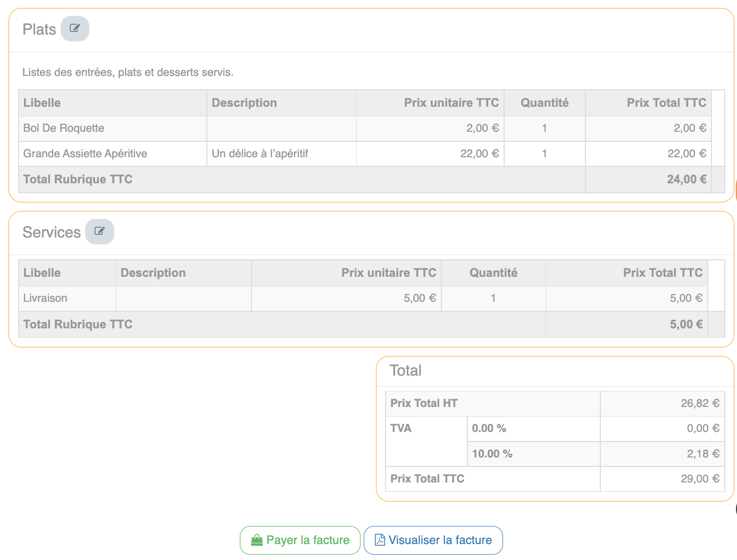
Task: Click the 29,00 € total TTC amount
Action: (x=700, y=479)
